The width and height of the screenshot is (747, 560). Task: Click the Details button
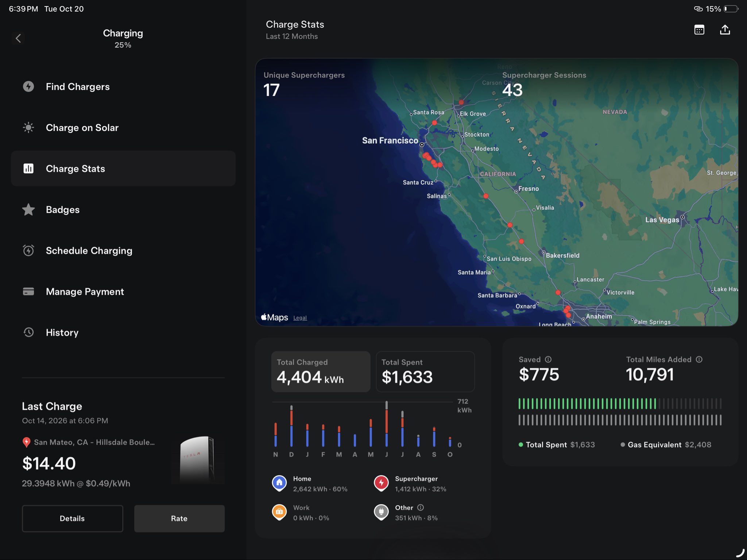point(72,518)
